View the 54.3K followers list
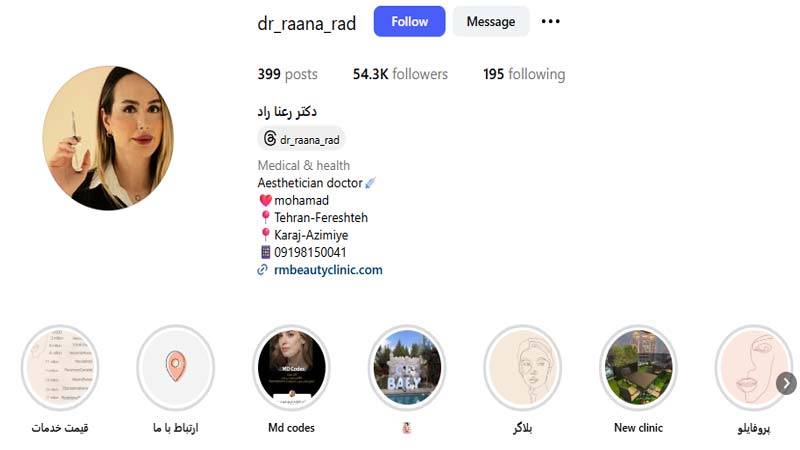This screenshot has width=800, height=450. click(x=400, y=74)
